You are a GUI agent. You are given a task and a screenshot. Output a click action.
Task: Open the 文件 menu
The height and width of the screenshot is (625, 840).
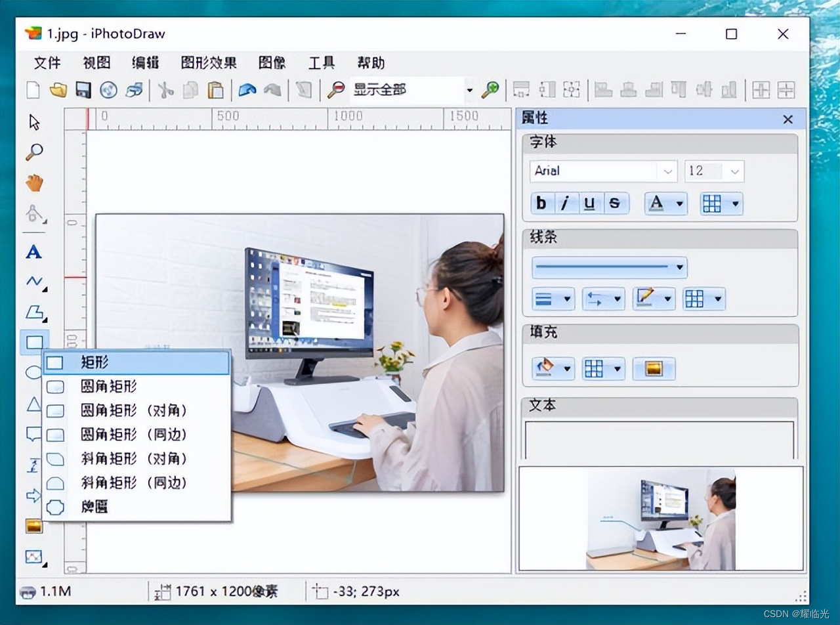[47, 63]
